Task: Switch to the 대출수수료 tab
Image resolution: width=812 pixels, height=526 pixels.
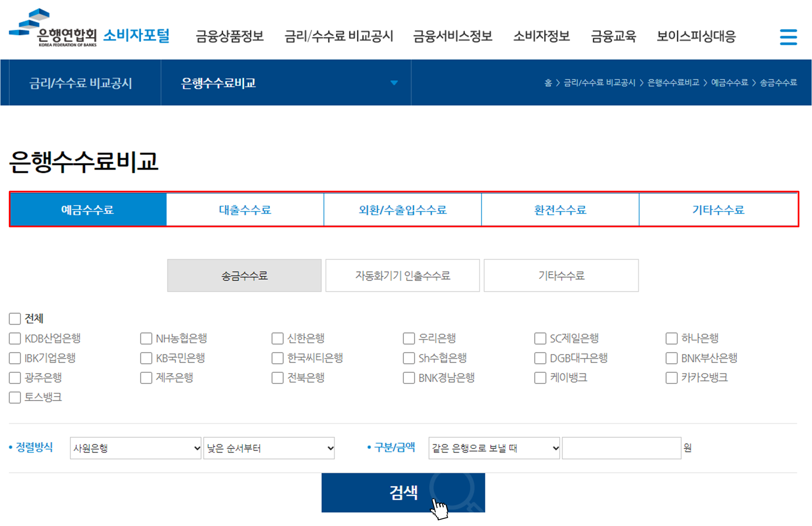Action: point(245,210)
